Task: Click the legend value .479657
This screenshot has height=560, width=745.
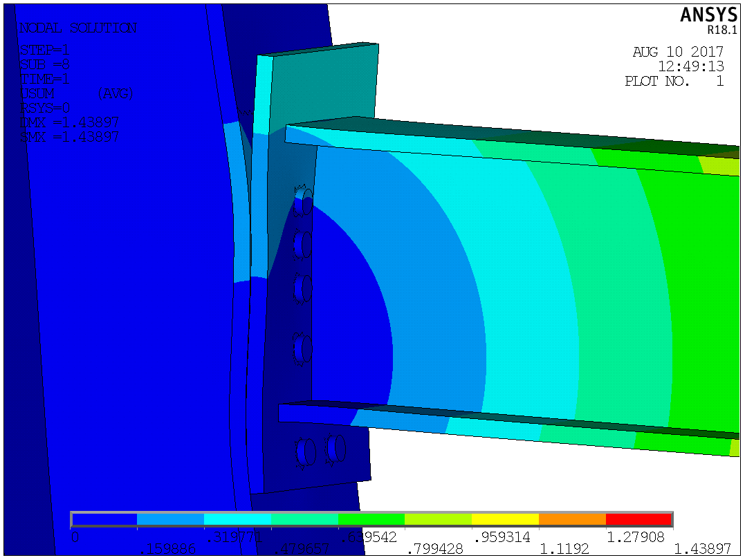Action: click(x=301, y=549)
